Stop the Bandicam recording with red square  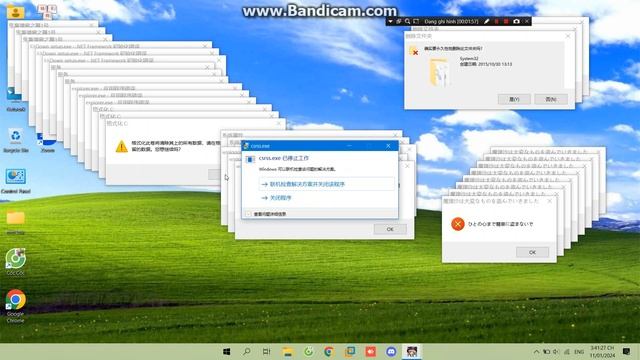tap(506, 21)
